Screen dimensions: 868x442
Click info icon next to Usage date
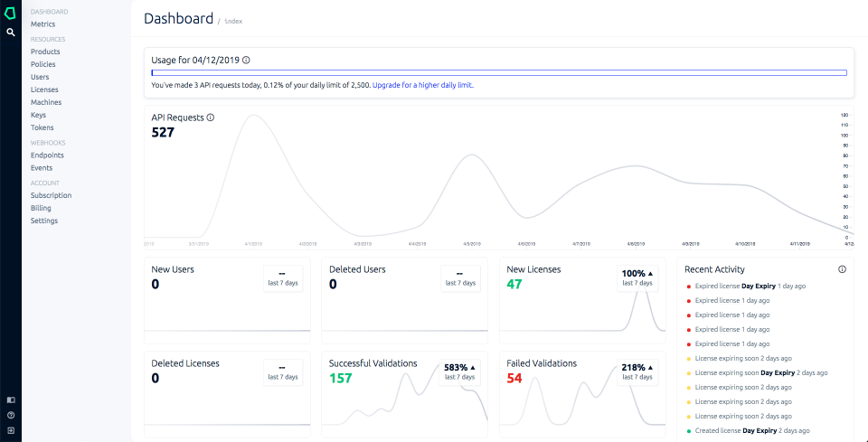[x=246, y=61]
